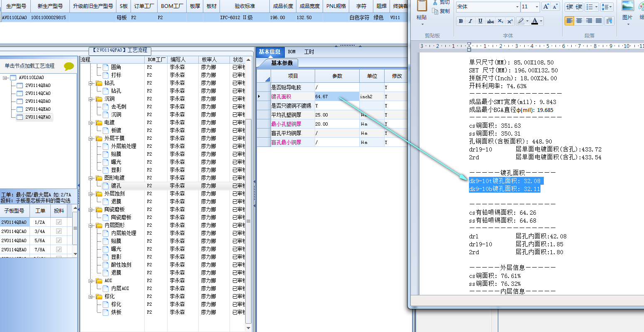This screenshot has width=644, height=332.
Task: Click the 镀孔面积 value cell 64.67
Action: (x=337, y=97)
